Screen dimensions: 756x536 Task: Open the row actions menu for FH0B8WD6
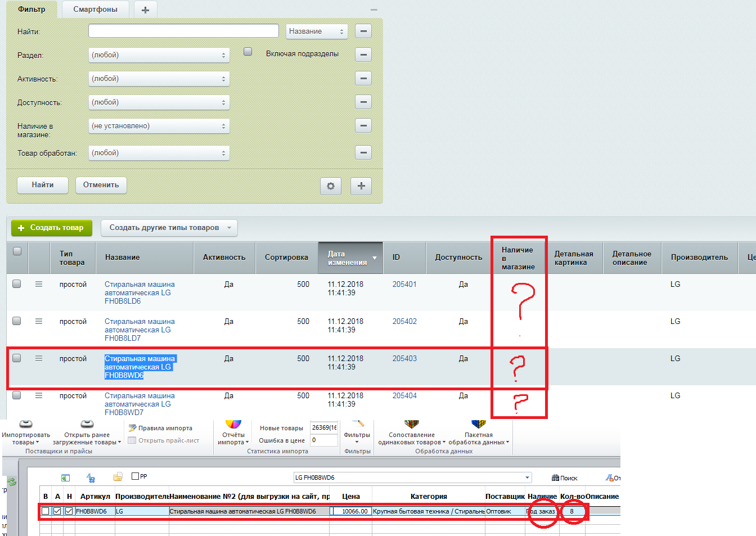coord(39,358)
